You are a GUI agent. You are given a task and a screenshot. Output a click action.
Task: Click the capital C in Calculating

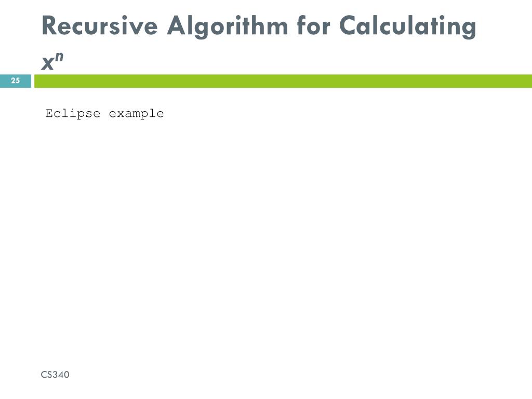[348, 26]
